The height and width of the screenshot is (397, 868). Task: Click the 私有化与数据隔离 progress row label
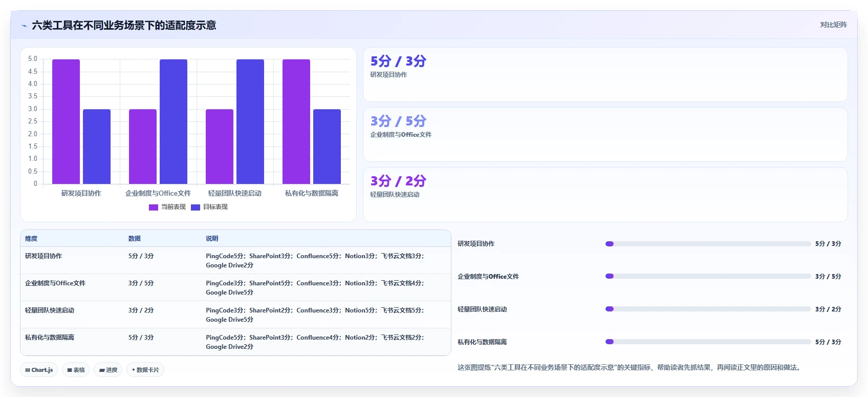[x=482, y=342]
